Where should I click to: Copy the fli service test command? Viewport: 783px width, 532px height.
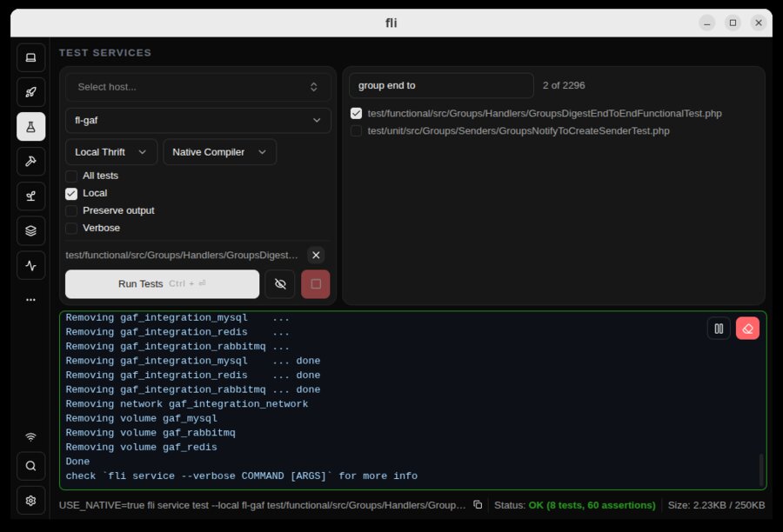[x=477, y=504]
